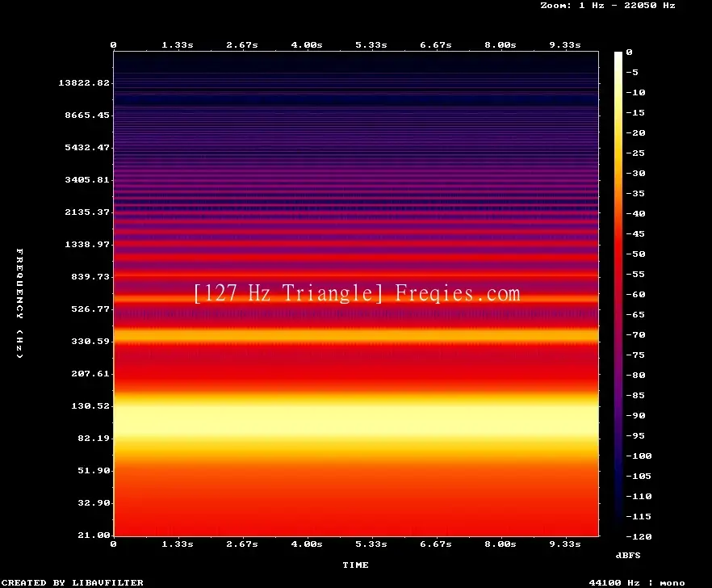Click the 51.90 frequency axis label
712x588 pixels.
tap(94, 470)
